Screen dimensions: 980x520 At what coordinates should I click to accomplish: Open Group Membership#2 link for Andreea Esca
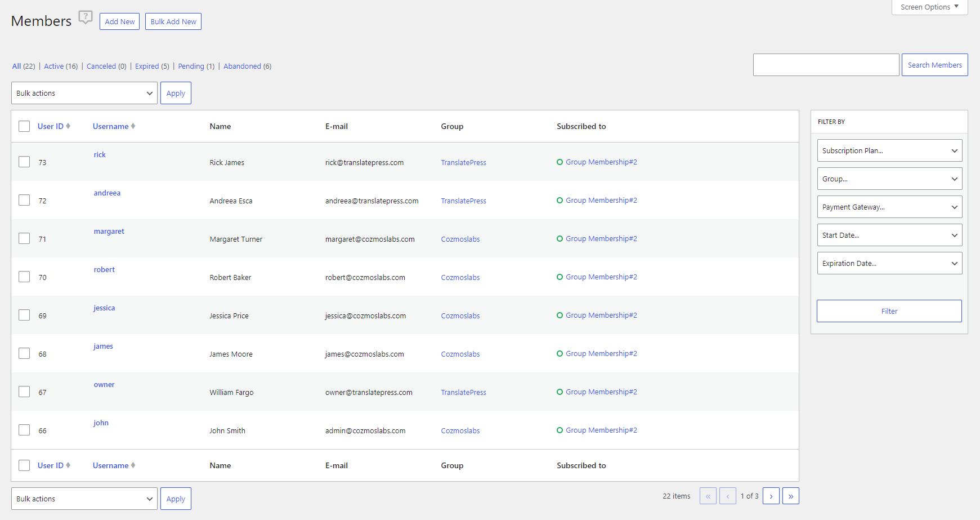(x=601, y=200)
